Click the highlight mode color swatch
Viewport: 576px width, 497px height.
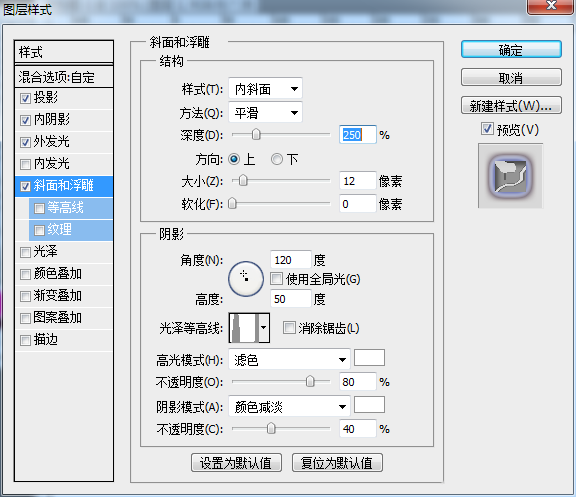(369, 358)
